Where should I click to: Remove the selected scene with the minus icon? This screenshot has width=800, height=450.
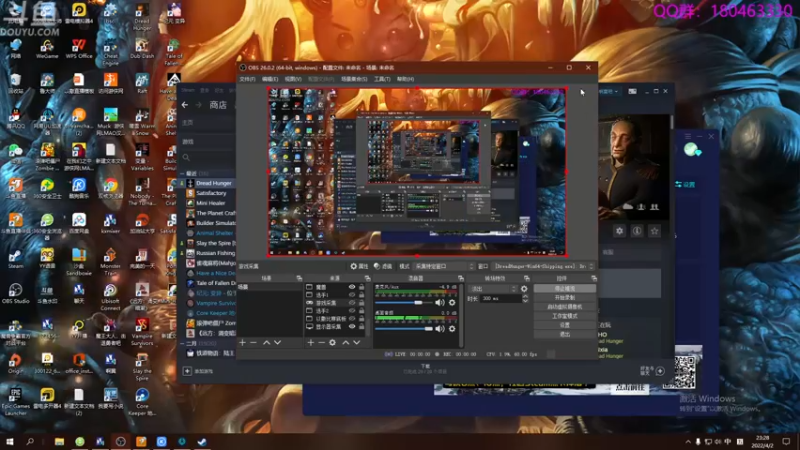pos(254,342)
